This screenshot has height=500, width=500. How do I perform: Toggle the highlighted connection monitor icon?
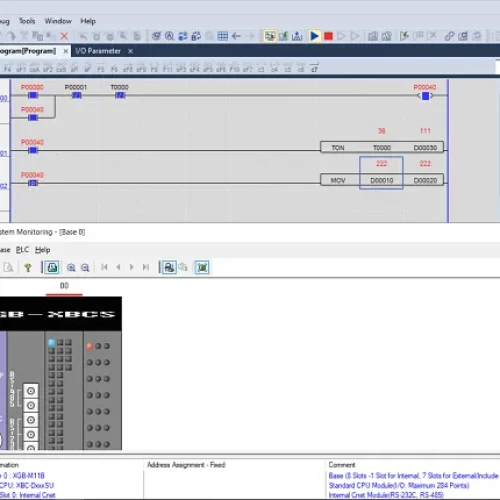[x=169, y=267]
